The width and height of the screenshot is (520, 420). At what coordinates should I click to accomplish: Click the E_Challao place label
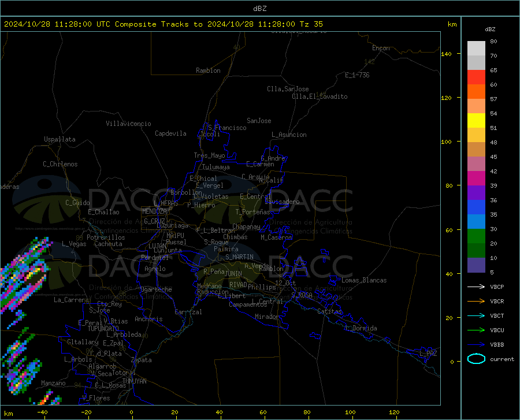103,212
